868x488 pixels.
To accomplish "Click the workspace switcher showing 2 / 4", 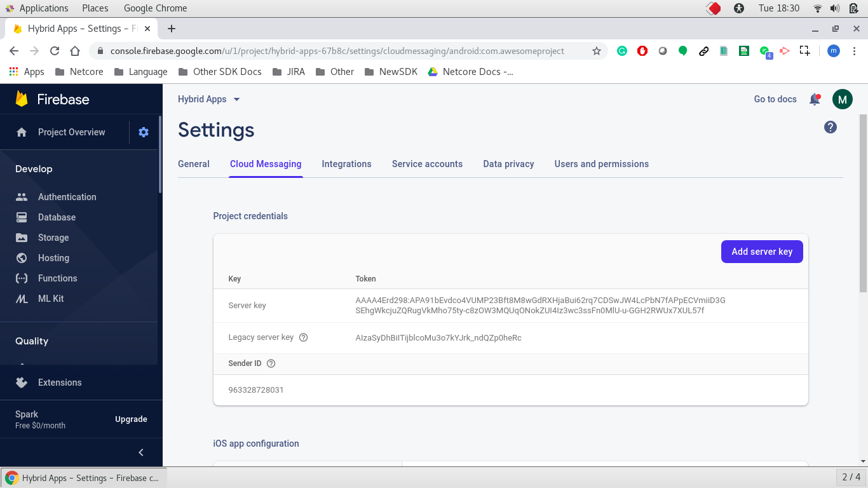I will click(x=851, y=477).
